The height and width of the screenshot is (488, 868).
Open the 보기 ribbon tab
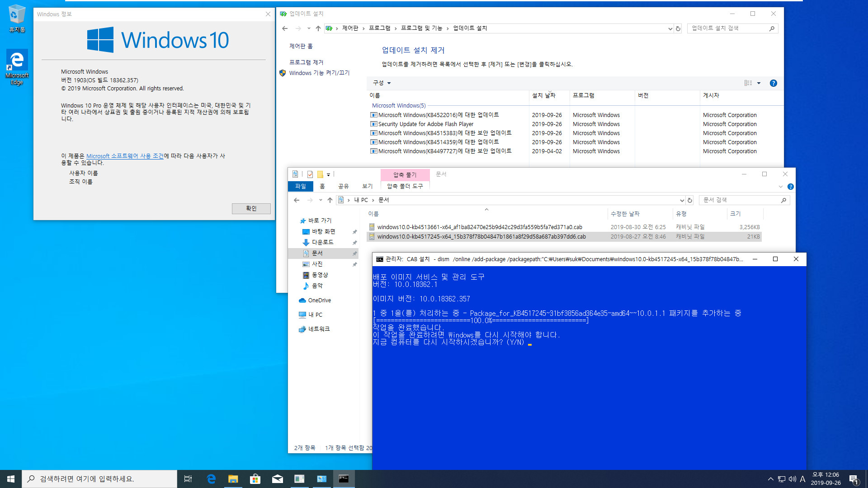368,186
